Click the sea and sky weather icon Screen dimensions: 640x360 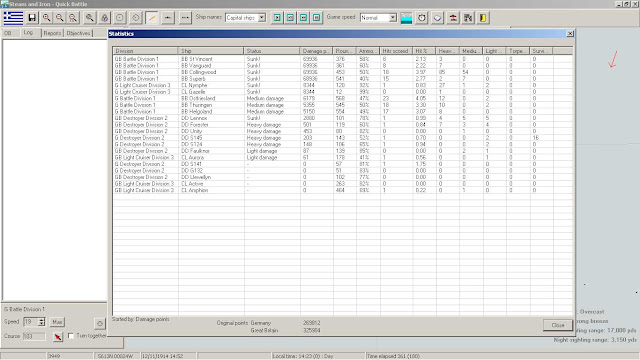407,18
